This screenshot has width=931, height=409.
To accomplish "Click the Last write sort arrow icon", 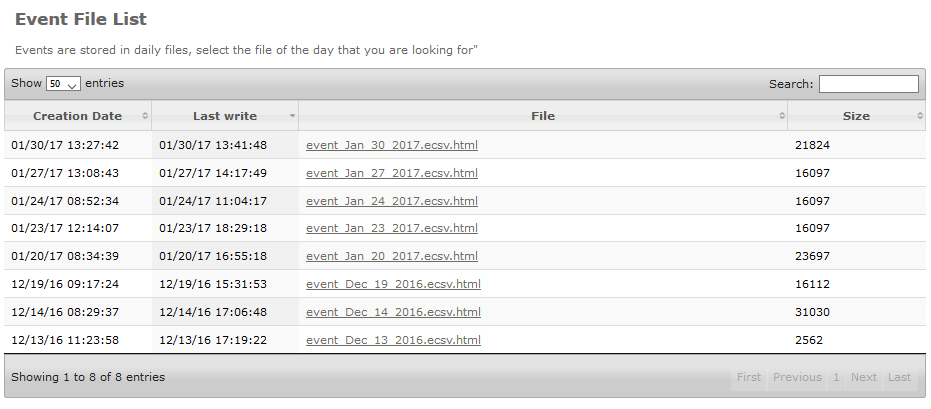I will coord(292,116).
